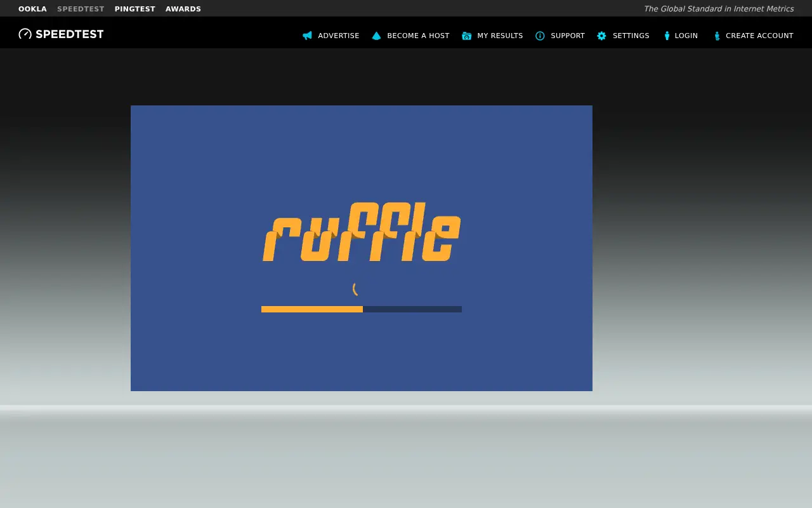This screenshot has height=508, width=812.
Task: Open the Advertise link
Action: click(339, 36)
